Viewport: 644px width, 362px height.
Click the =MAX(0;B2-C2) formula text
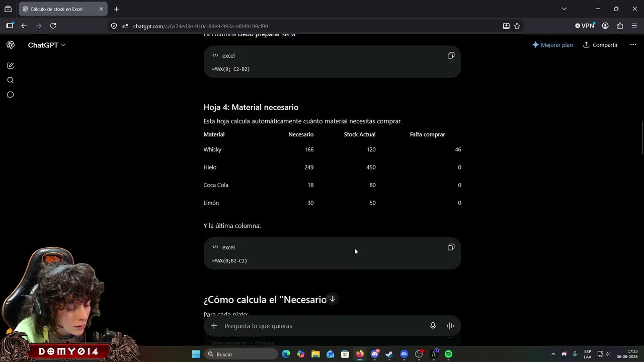tap(229, 261)
